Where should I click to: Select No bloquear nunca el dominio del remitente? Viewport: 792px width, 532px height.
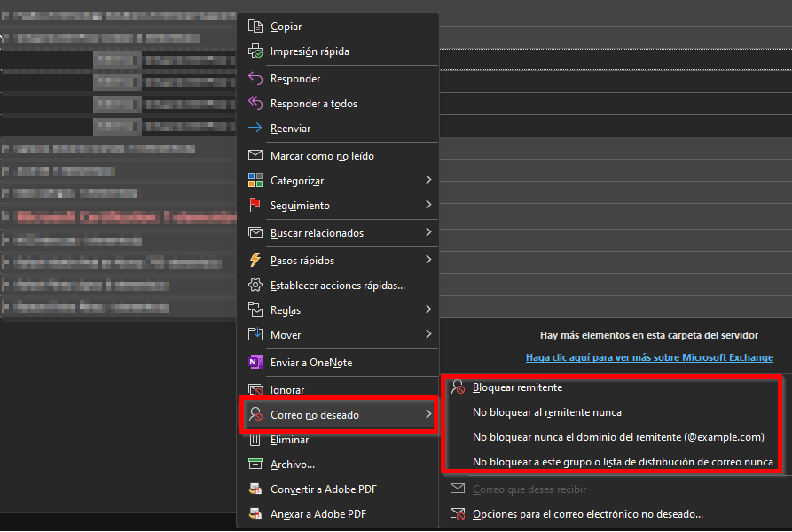(x=617, y=437)
